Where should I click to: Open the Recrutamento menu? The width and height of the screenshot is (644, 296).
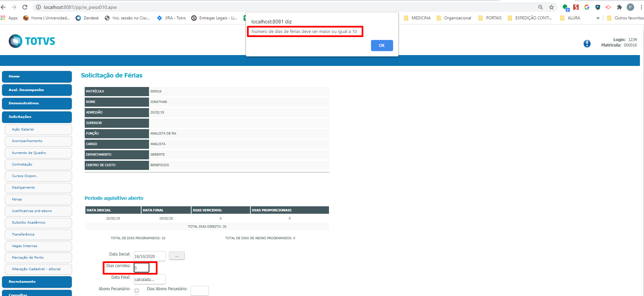coord(37,282)
